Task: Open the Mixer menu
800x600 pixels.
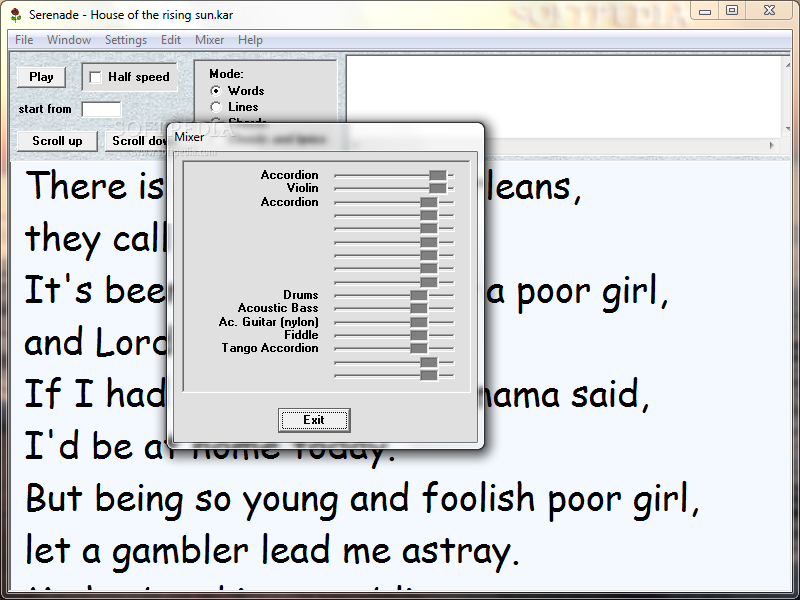Action: [x=209, y=40]
